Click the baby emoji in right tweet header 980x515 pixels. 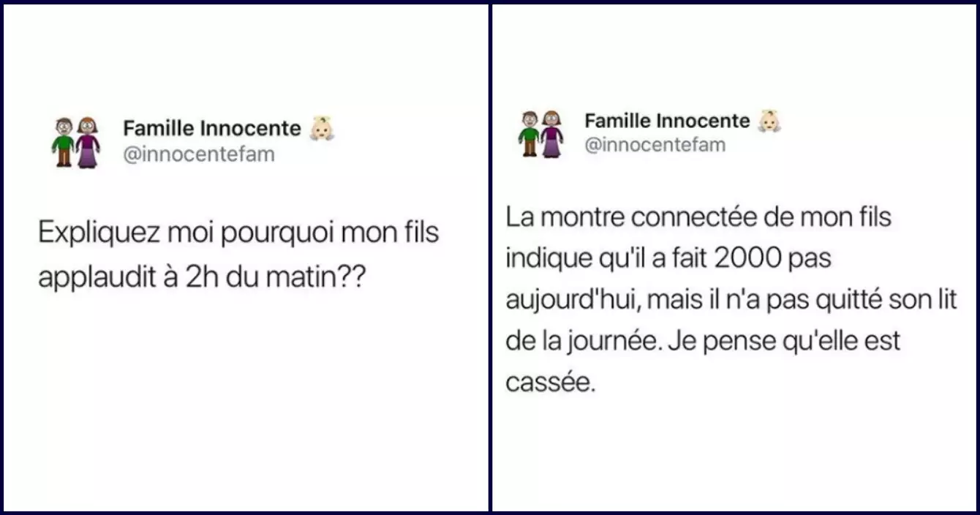point(770,121)
